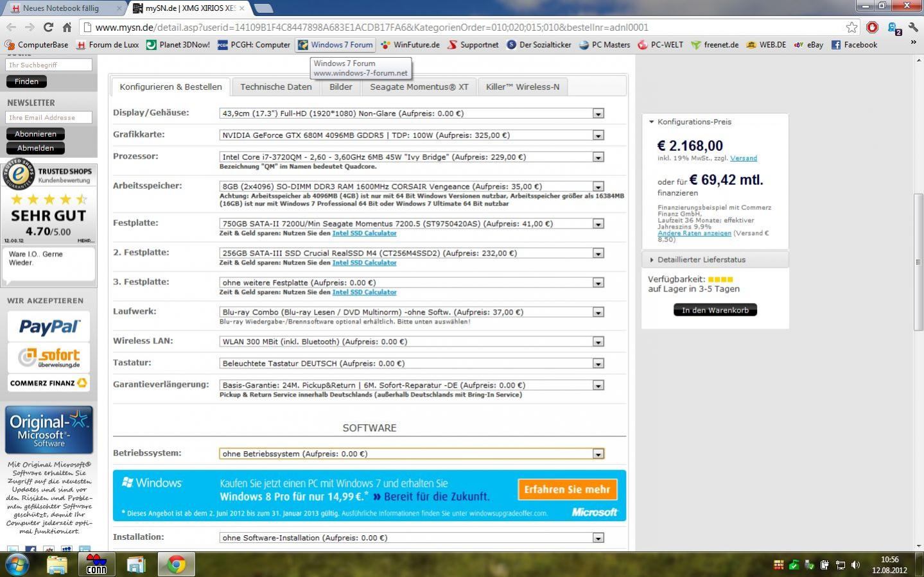
Task: Click the In den Warenkorb button
Action: tap(715, 310)
